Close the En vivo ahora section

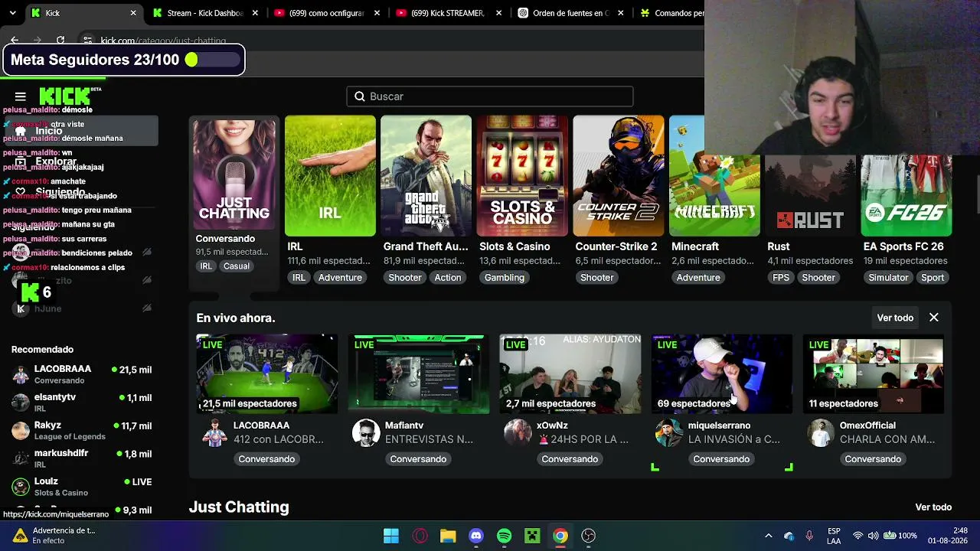coord(934,318)
